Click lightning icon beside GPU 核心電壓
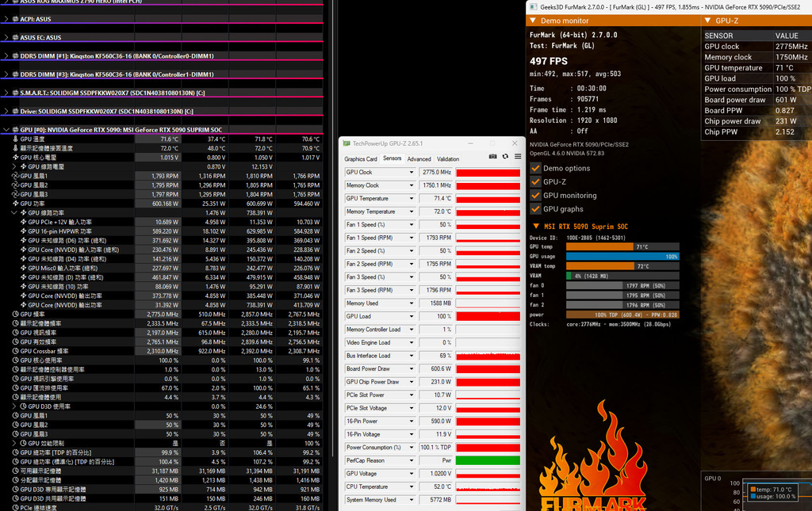The height and width of the screenshot is (511, 812). coord(16,157)
